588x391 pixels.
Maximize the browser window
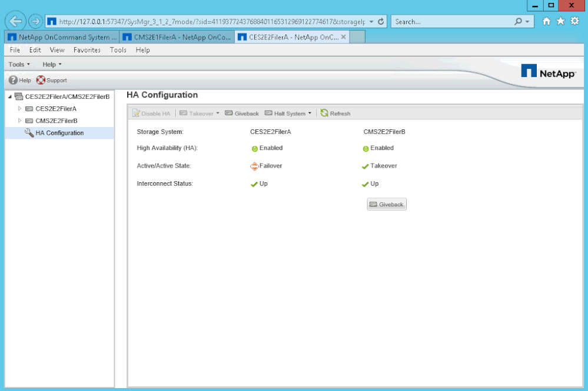pos(551,6)
